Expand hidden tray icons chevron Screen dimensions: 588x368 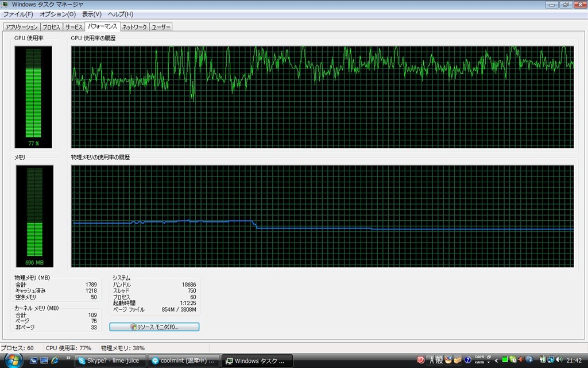[x=496, y=361]
